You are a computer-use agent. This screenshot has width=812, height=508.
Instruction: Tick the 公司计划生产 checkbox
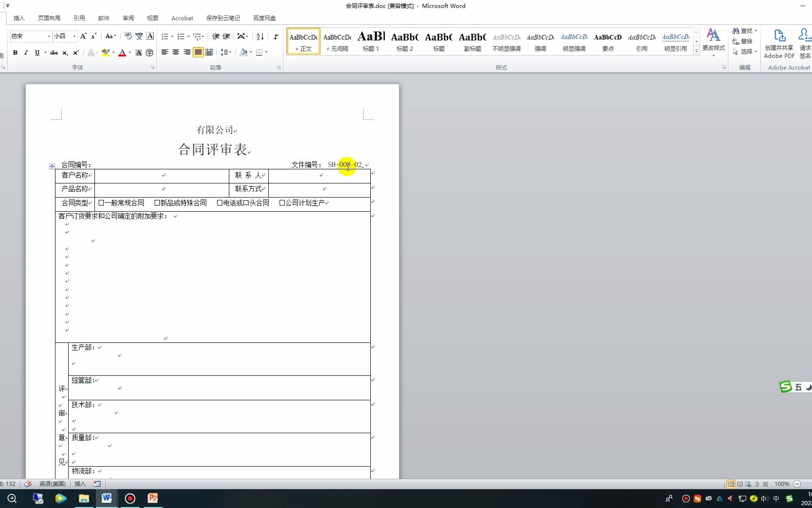[282, 203]
